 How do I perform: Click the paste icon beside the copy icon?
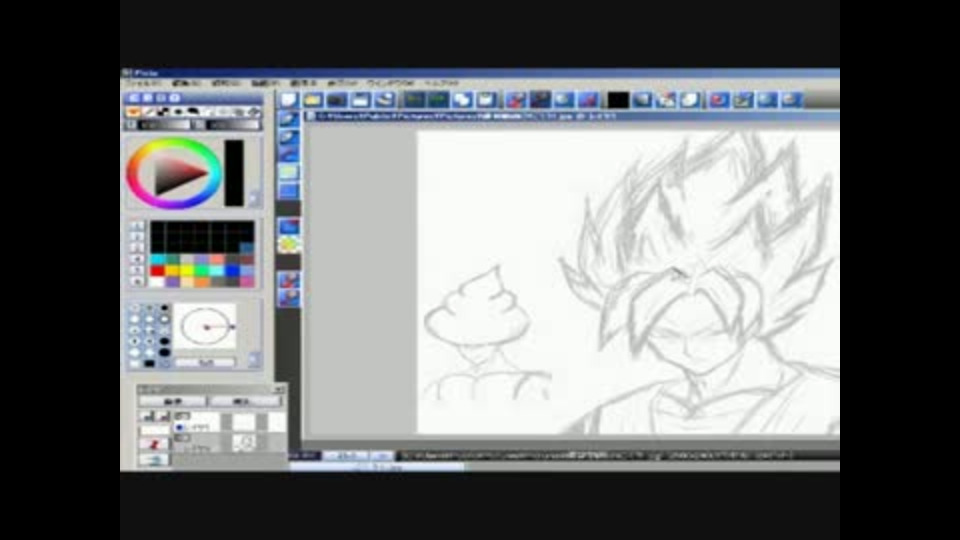[x=487, y=100]
